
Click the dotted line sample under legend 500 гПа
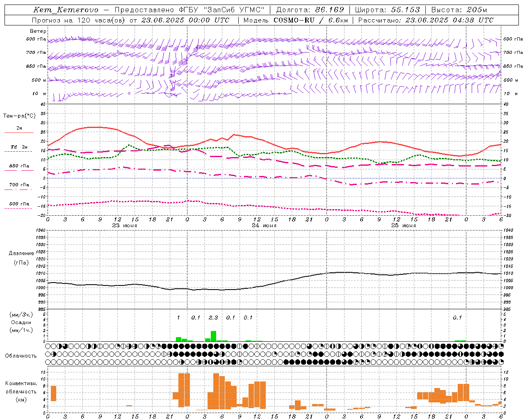pyautogui.click(x=18, y=209)
